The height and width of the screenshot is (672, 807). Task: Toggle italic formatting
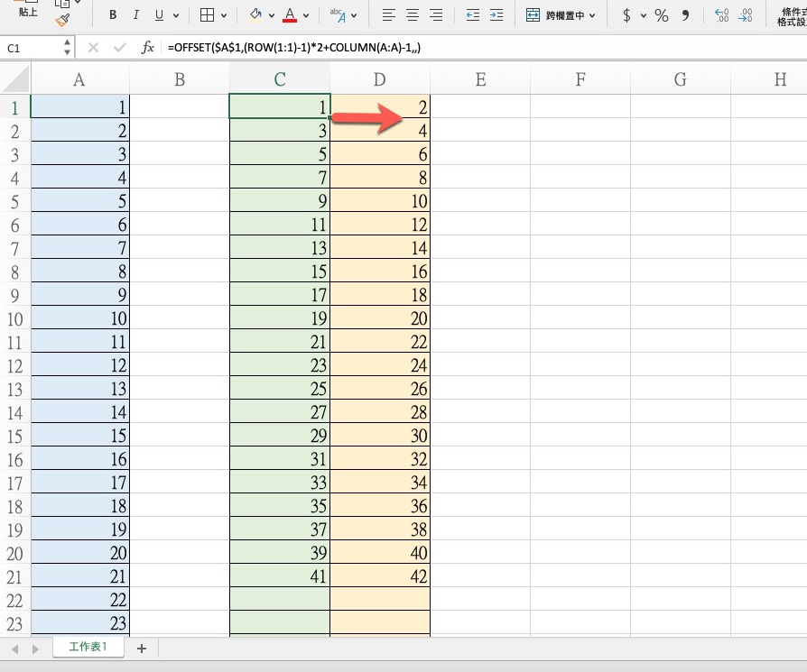pyautogui.click(x=136, y=15)
